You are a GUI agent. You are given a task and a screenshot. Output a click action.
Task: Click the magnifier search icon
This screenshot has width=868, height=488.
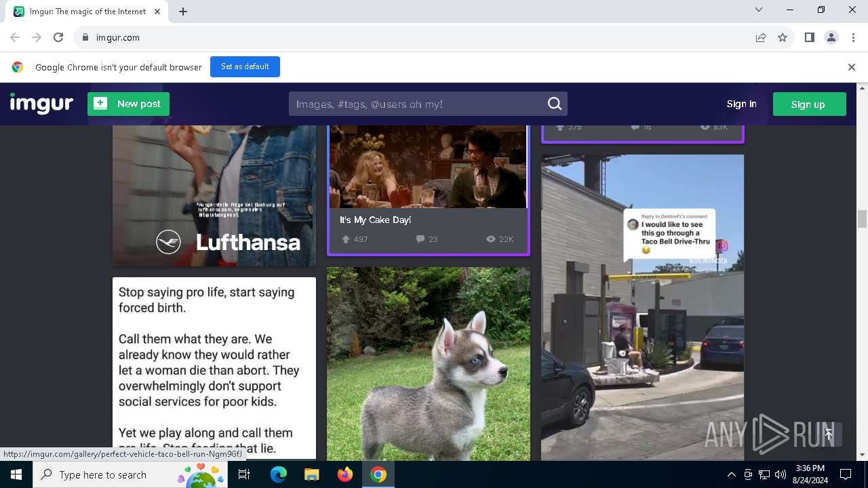[x=555, y=104]
